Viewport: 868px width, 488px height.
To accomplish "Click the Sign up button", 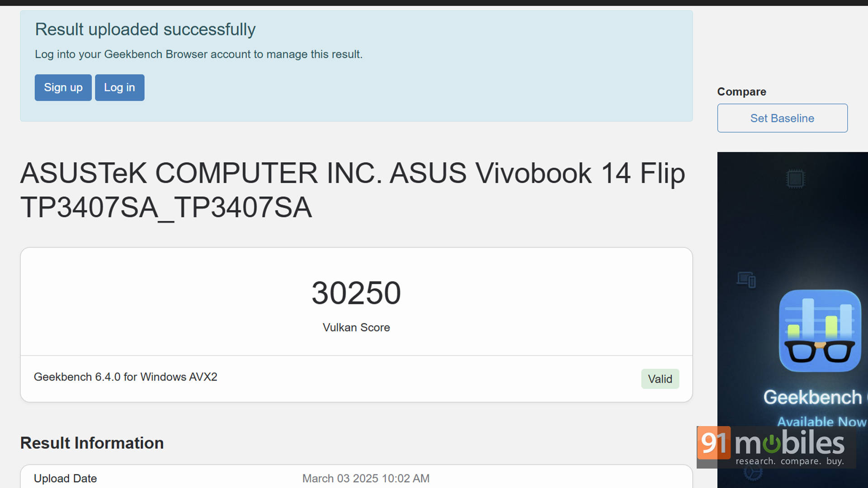I will (63, 88).
